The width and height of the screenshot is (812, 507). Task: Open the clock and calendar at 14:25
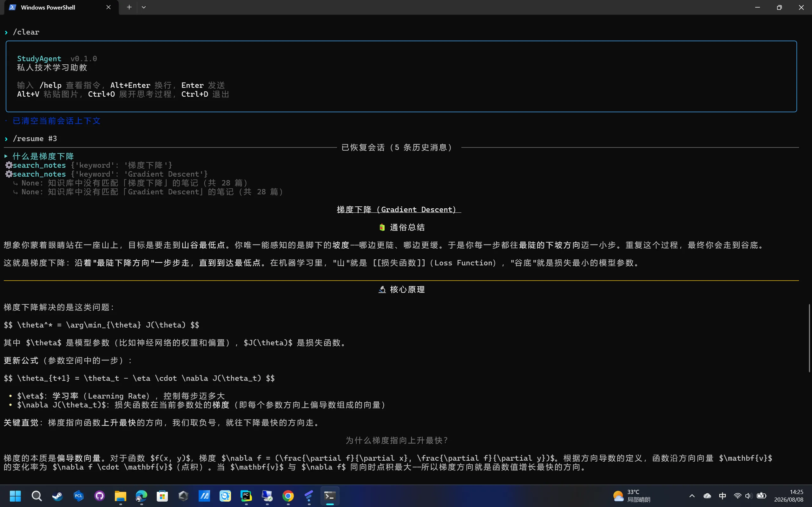789,496
